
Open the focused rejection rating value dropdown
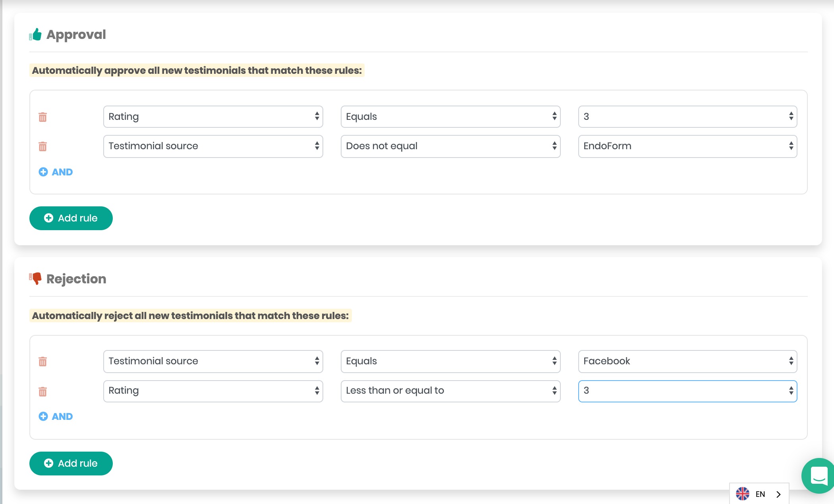(687, 391)
